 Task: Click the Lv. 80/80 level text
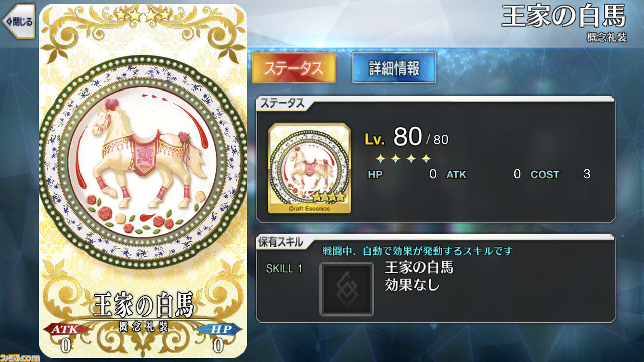pyautogui.click(x=406, y=137)
